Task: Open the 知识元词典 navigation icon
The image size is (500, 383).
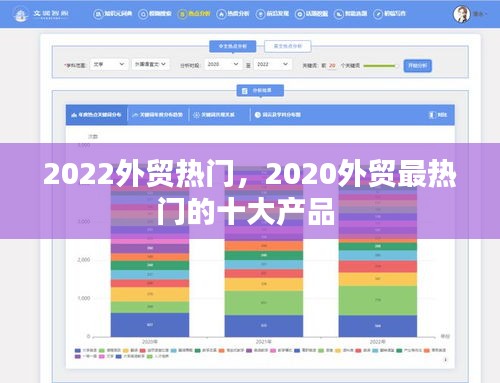Action: click(x=98, y=14)
